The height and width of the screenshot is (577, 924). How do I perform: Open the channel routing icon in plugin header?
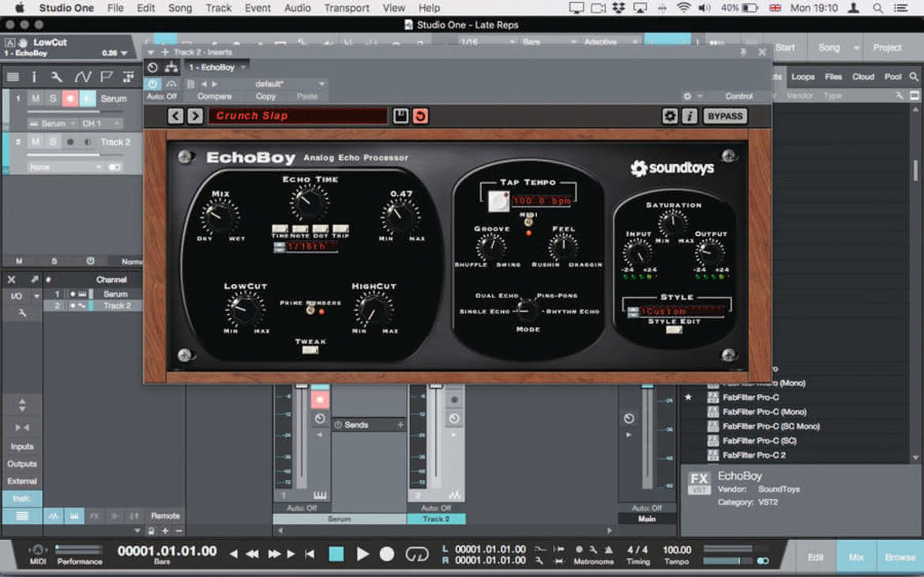pyautogui.click(x=171, y=67)
